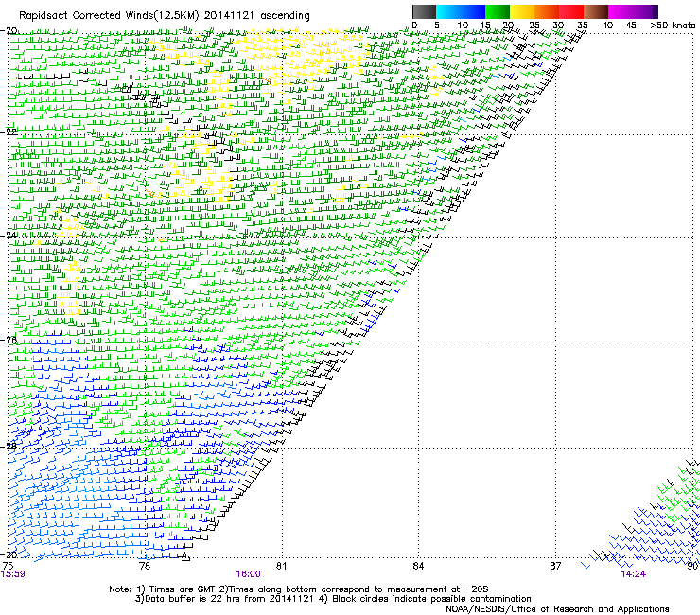Click the '-22' latitude label
Viewport: 700px width, 615px height.
[x=9, y=132]
